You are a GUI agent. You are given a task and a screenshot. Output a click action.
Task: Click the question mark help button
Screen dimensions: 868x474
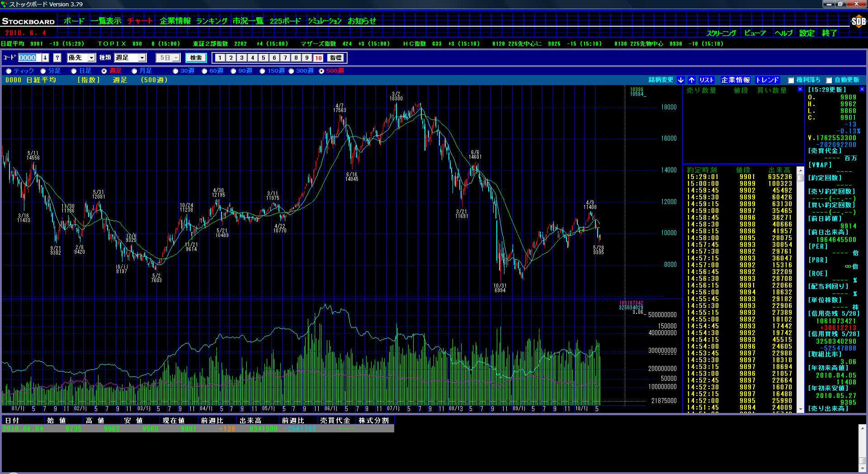pyautogui.click(x=57, y=58)
